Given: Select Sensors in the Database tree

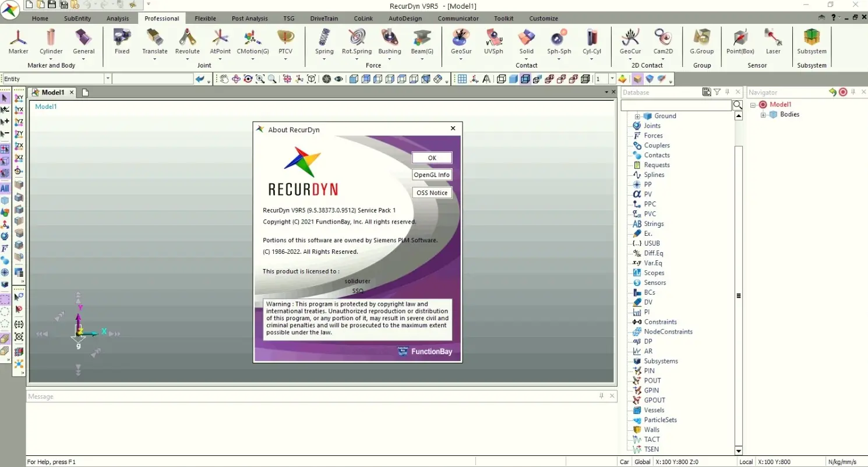Looking at the screenshot, I should (x=655, y=282).
